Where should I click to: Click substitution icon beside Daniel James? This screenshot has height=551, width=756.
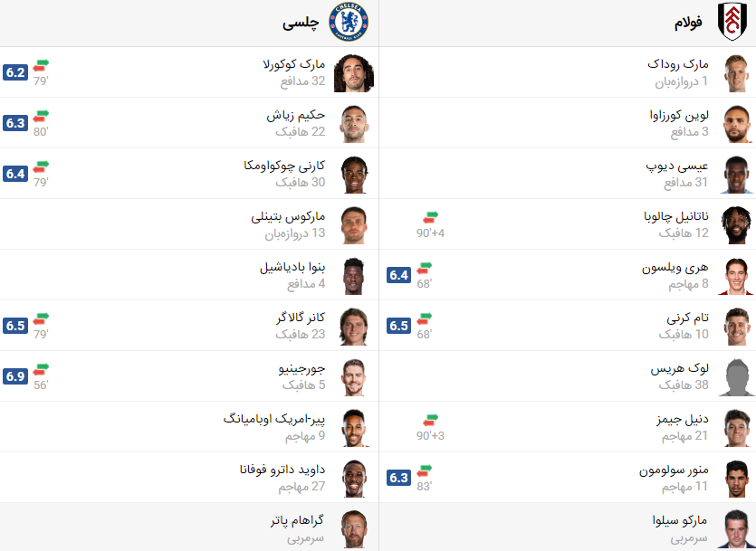click(x=430, y=420)
